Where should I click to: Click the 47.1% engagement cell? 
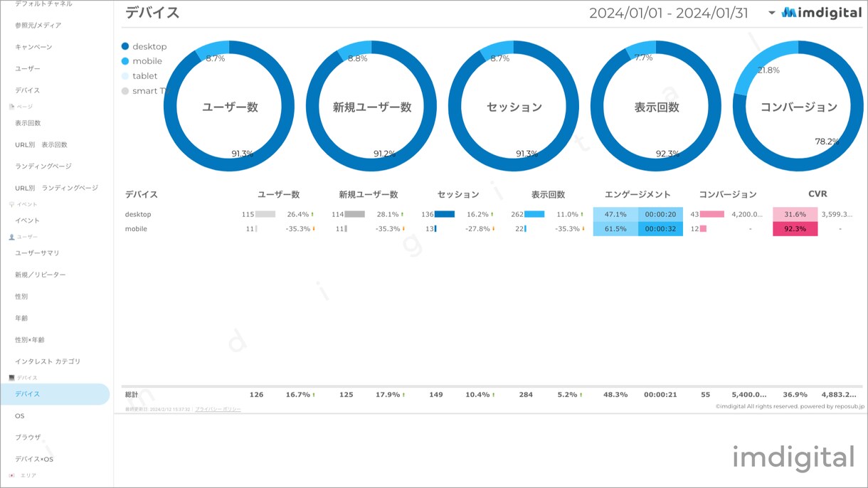click(x=615, y=214)
